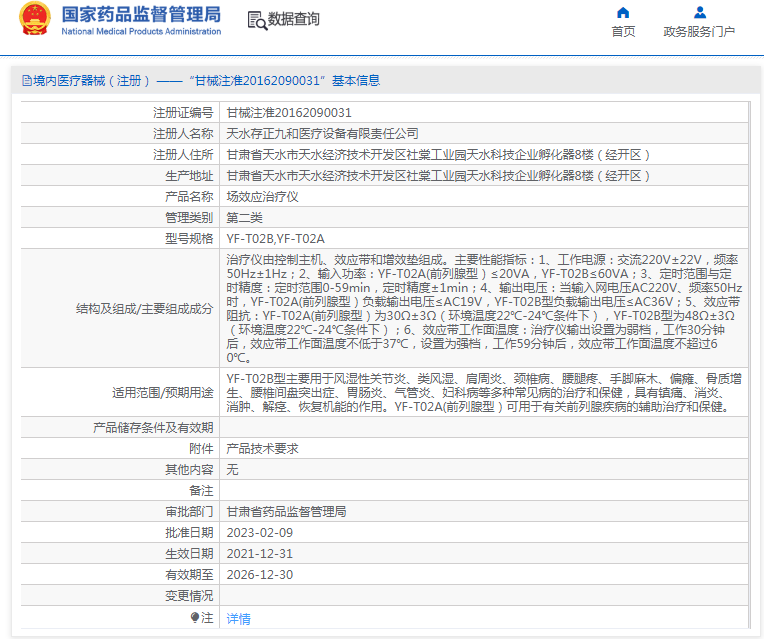
Task: Click the 注册证编号 row label
Action: [183, 113]
